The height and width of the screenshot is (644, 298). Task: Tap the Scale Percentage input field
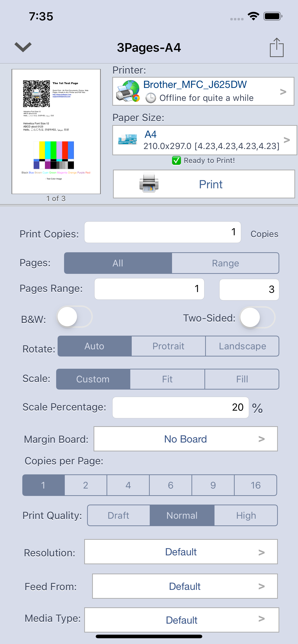click(x=180, y=407)
